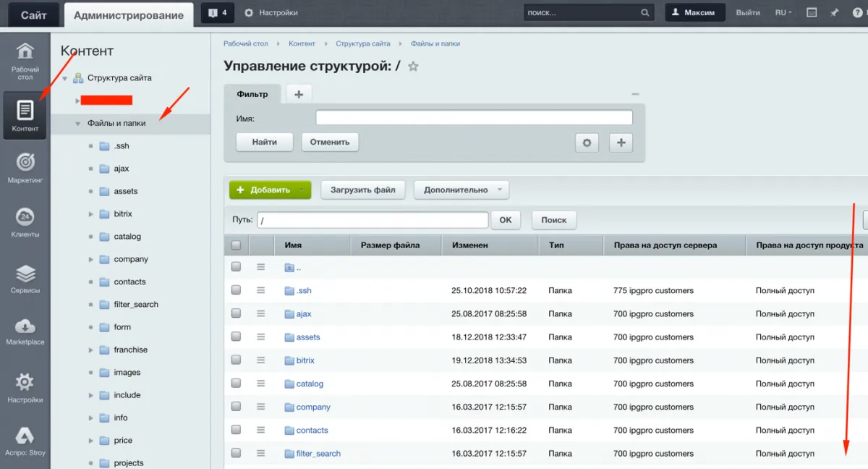The width and height of the screenshot is (868, 469).
Task: Add page to favorites with star icon
Action: [x=413, y=67]
